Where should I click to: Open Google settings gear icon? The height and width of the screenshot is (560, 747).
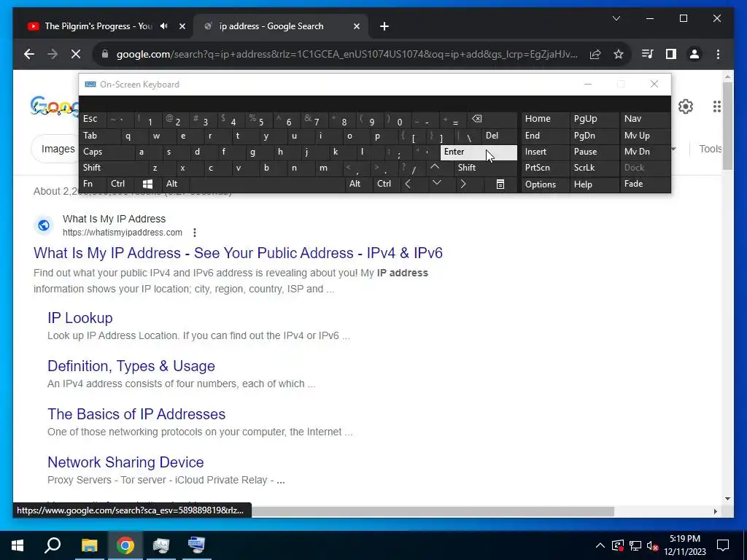[x=686, y=106]
